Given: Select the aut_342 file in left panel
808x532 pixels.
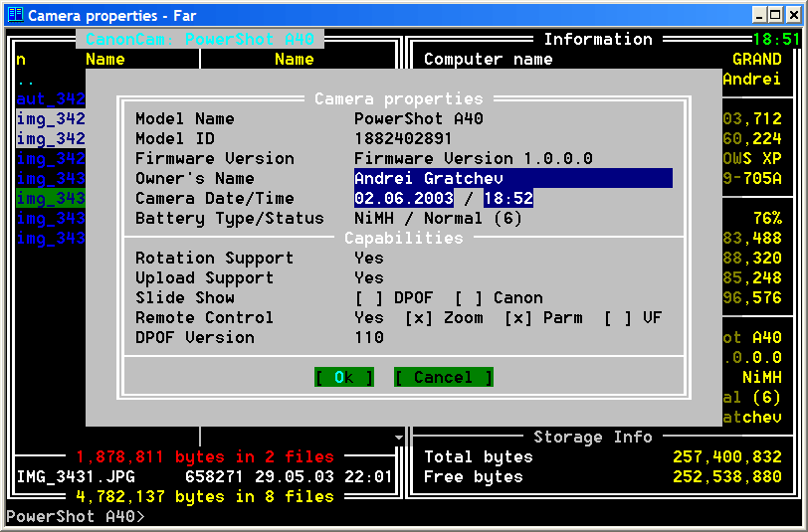Looking at the screenshot, I should click(51, 98).
